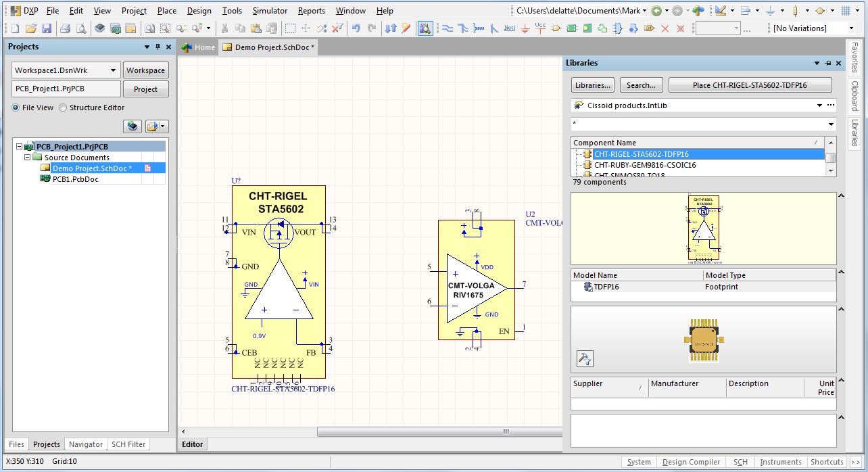Open the Simulator menu
Image resolution: width=868 pixels, height=472 pixels.
270,11
